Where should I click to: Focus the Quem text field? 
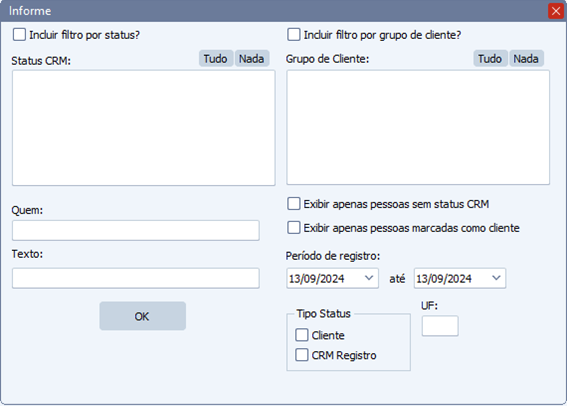tap(136, 230)
